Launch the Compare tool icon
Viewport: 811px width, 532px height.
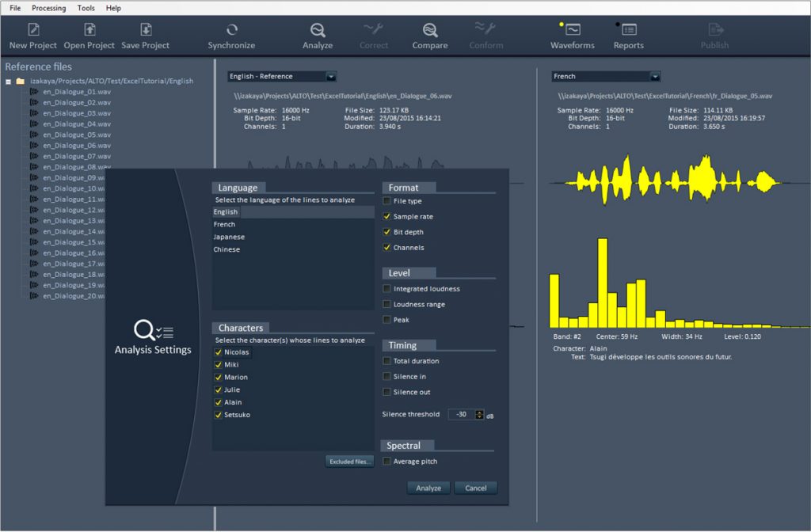pyautogui.click(x=430, y=30)
